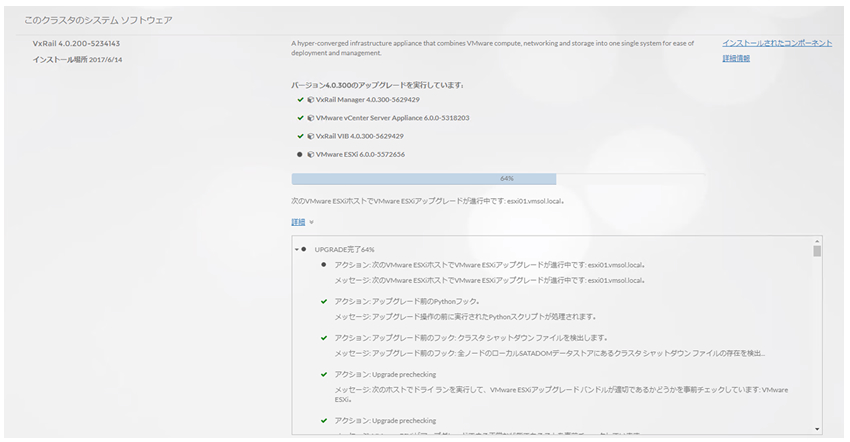This screenshot has height=442, width=850.
Task: Click the scroll down arrow in details log
Action: tap(817, 429)
